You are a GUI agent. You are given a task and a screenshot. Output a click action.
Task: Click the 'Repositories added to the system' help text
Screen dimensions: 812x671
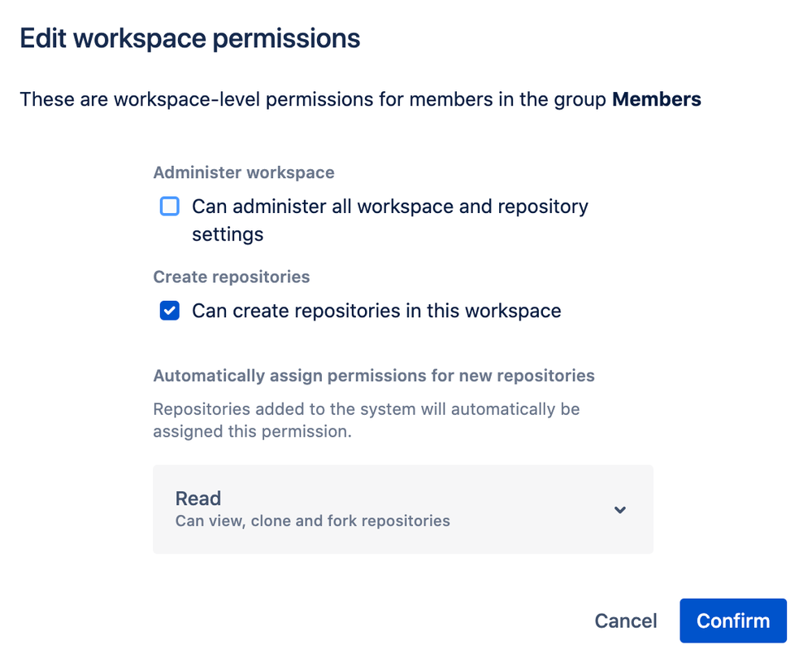pyautogui.click(x=366, y=420)
